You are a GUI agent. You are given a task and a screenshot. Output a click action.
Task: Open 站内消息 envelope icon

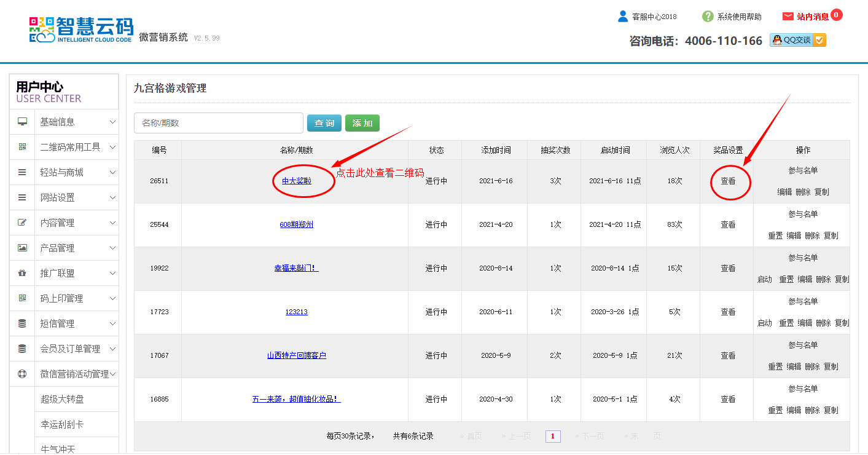pyautogui.click(x=788, y=17)
